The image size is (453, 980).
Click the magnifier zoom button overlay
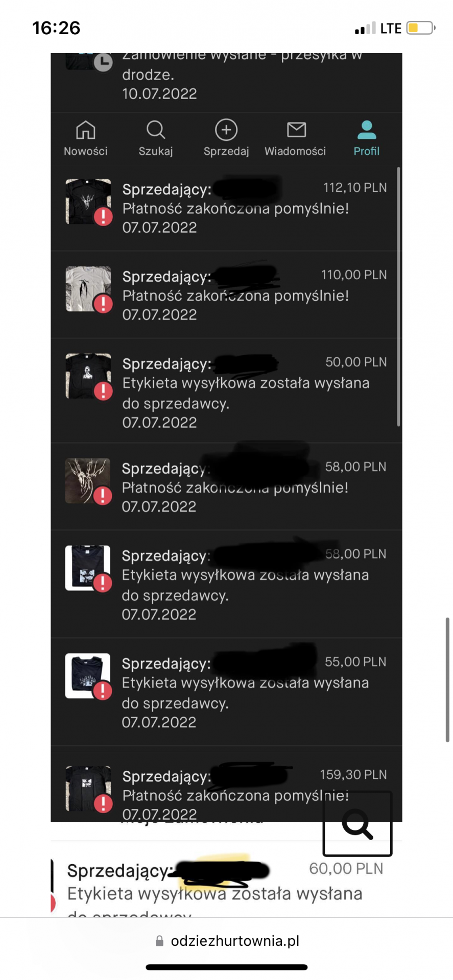coord(357,824)
